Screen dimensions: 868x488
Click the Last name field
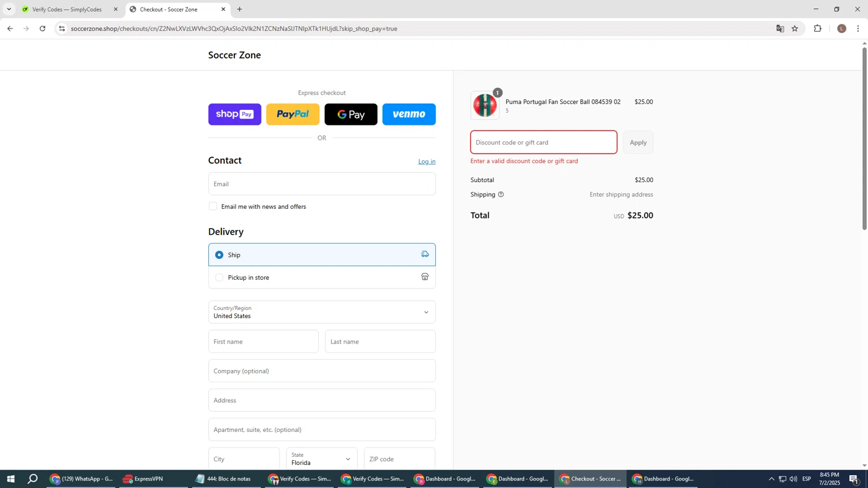tap(380, 342)
